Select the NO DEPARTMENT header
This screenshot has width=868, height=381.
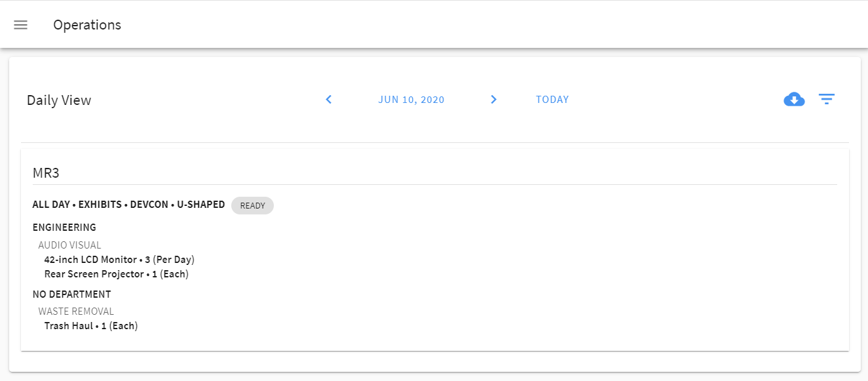(71, 294)
